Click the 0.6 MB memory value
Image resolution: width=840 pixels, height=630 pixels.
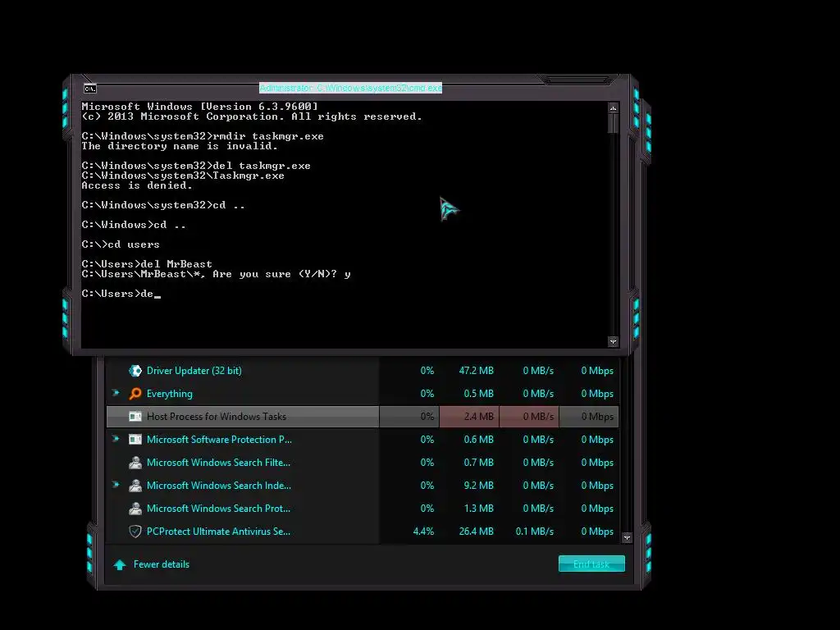pos(478,440)
